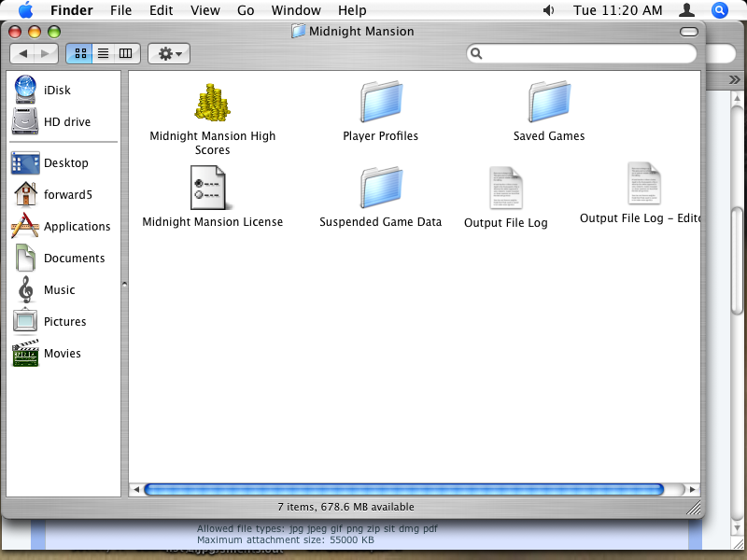Image resolution: width=747 pixels, height=560 pixels.
Task: Open the Midnight Mansion High Scores file
Action: (212, 103)
